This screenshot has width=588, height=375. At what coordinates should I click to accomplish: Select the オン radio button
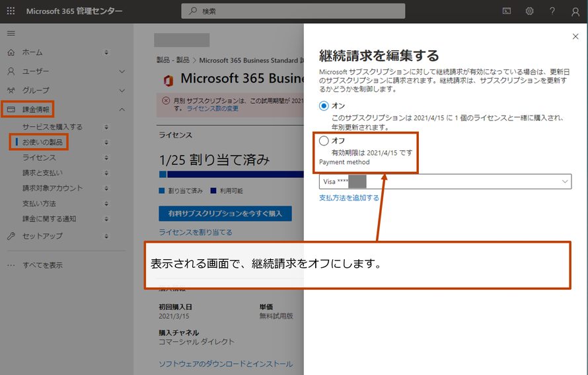[x=324, y=106]
